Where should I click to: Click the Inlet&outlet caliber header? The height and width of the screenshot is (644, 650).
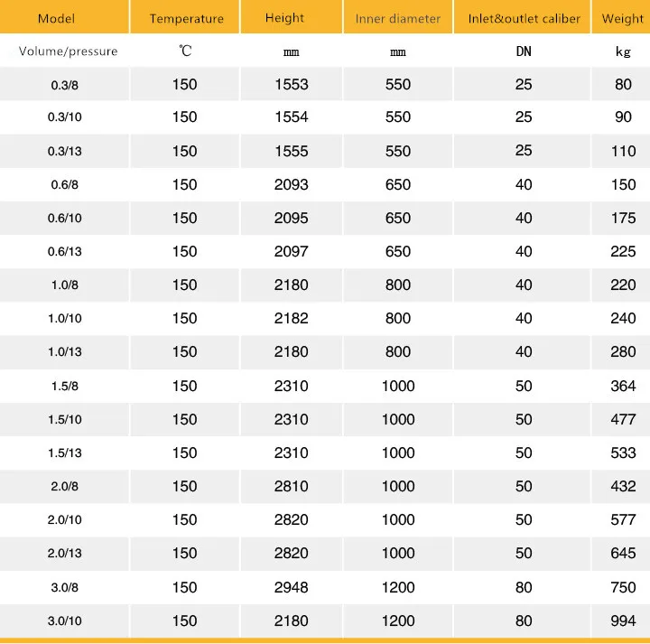(x=524, y=19)
